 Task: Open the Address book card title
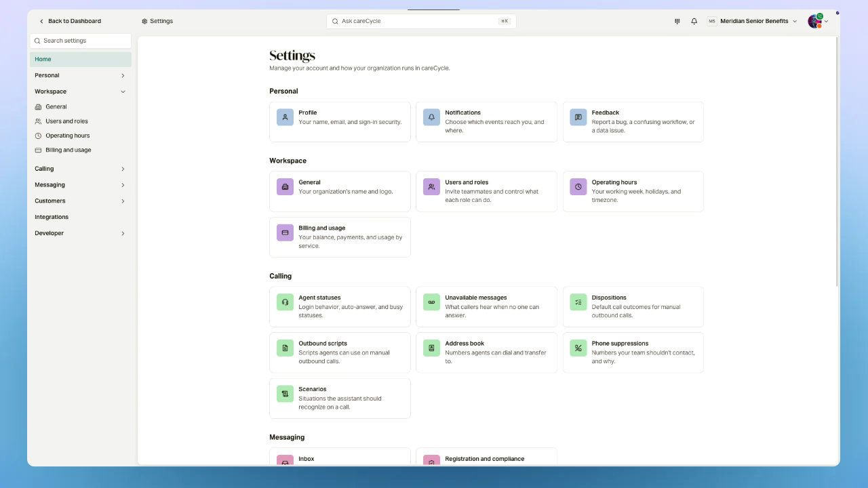coord(465,344)
